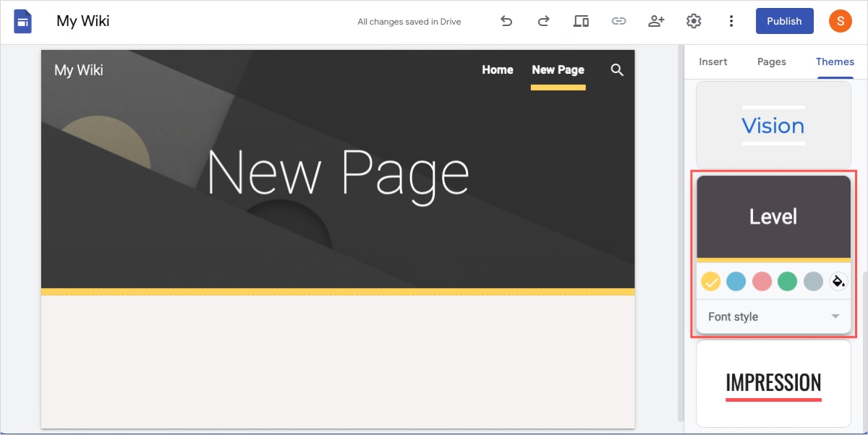Redo the last change
This screenshot has width=868, height=435.
pyautogui.click(x=543, y=21)
